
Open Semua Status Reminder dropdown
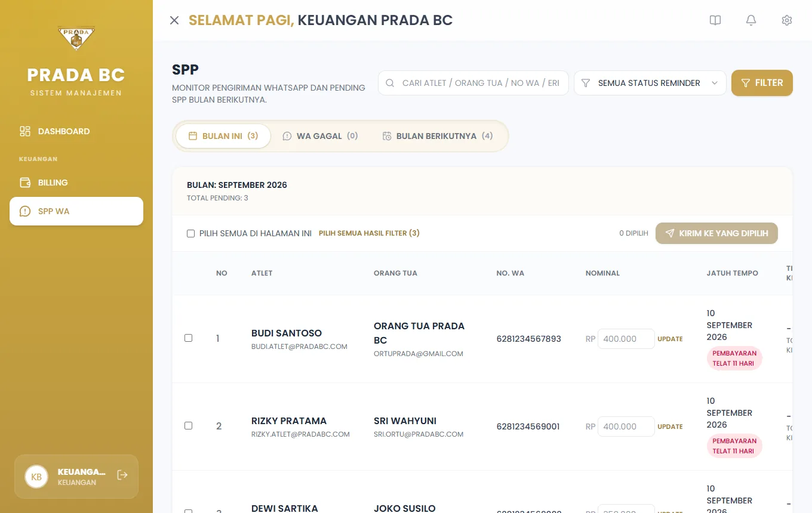[650, 83]
